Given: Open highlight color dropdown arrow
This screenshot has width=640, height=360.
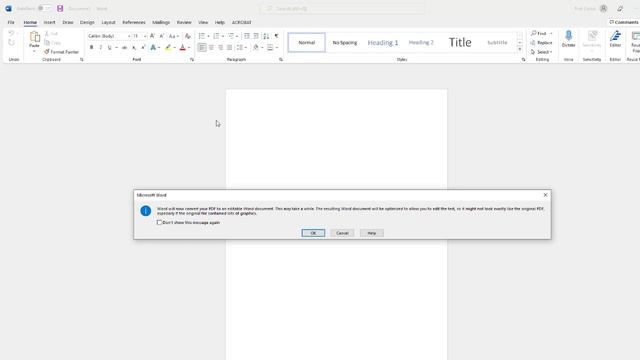Looking at the screenshot, I should point(174,48).
